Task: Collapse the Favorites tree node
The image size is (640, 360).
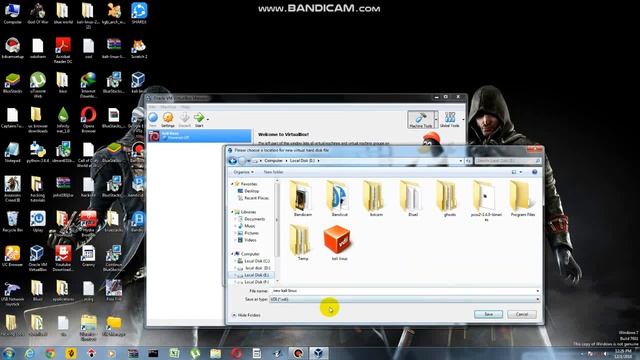Action: [233, 184]
